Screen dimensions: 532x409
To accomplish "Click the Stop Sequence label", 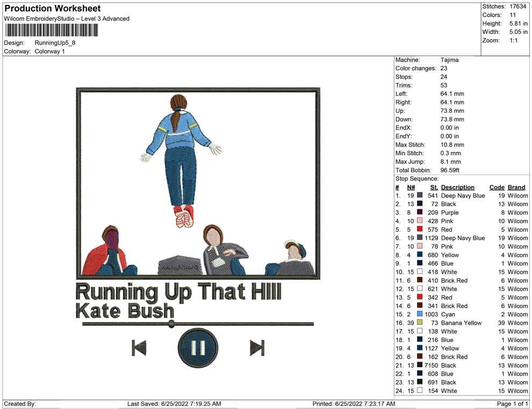I will (x=416, y=179).
